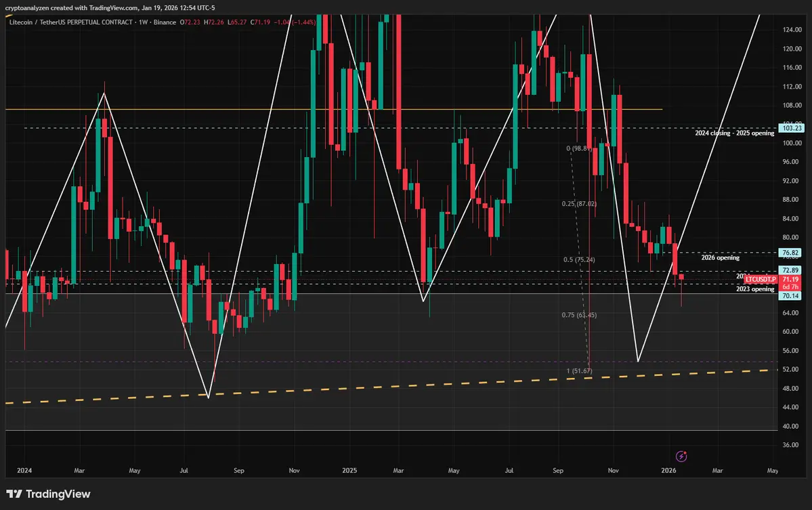Select the '2026 opening' annotation text
The height and width of the screenshot is (510, 812).
[720, 257]
